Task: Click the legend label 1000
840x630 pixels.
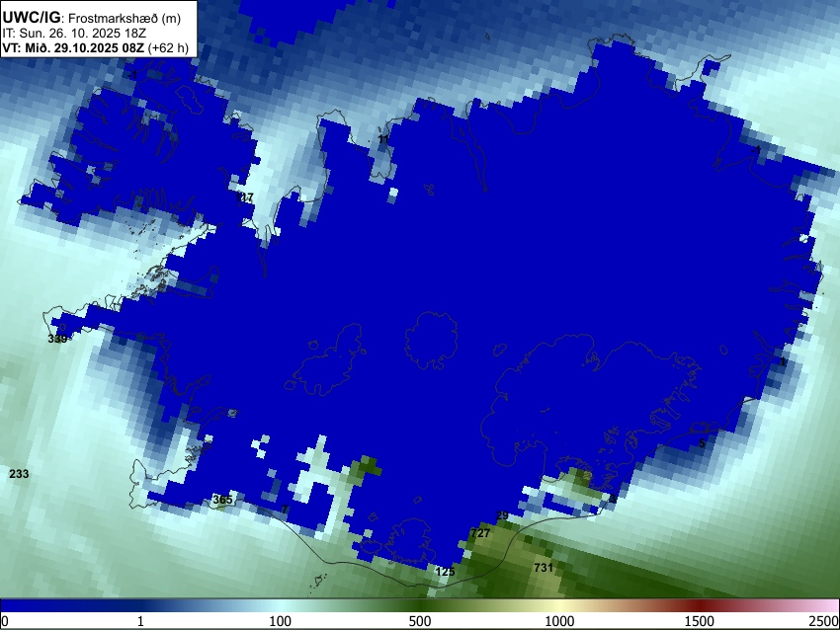Action: 559,621
